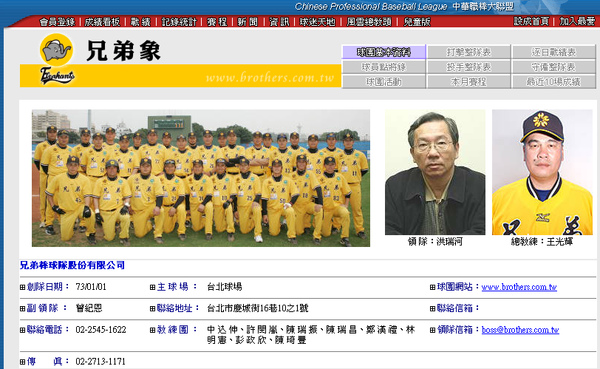Viewport: 600px width, 369px height.
Task: Click the 領隊：洪瑞河 caption
Action: (x=435, y=242)
